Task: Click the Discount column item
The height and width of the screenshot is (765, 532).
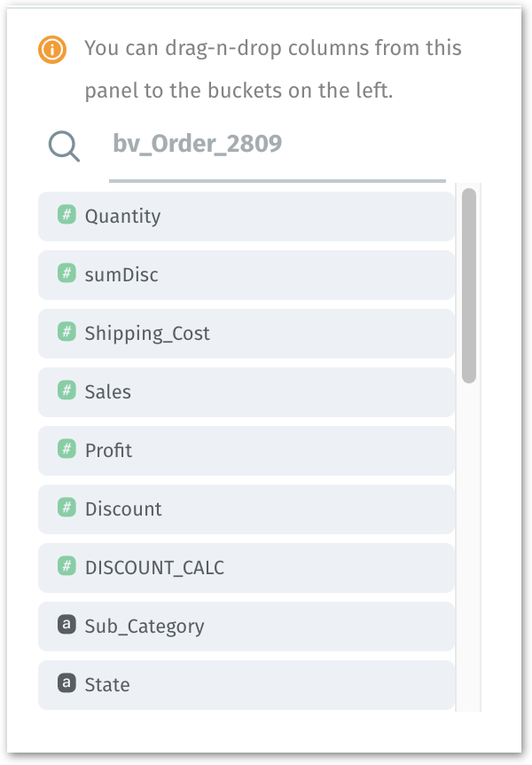Action: tap(246, 509)
